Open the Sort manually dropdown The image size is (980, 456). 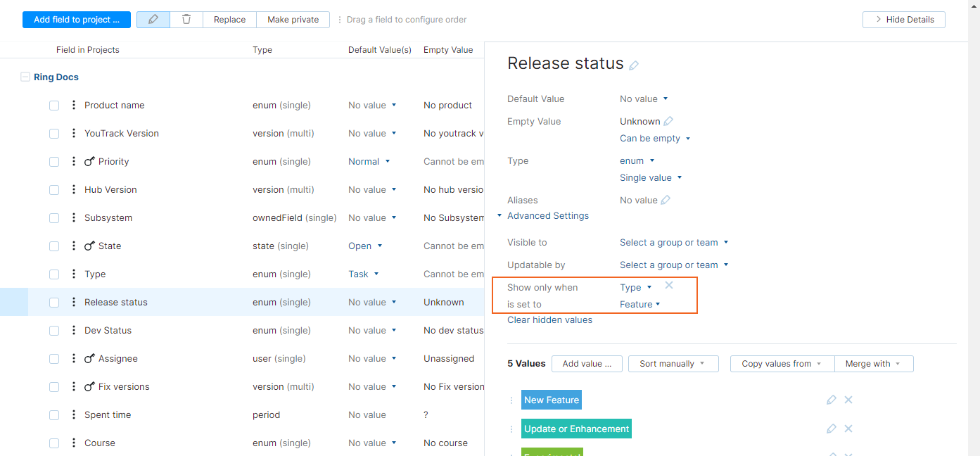tap(673, 364)
